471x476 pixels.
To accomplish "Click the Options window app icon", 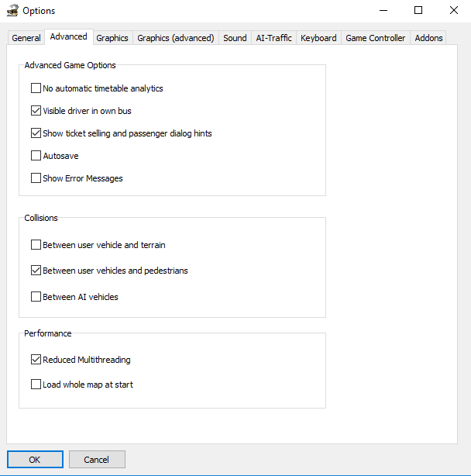I will click(11, 11).
